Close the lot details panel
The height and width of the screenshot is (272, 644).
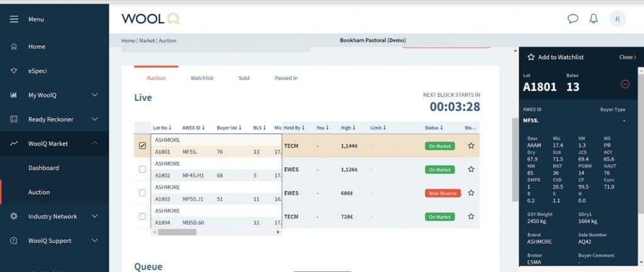(x=628, y=57)
